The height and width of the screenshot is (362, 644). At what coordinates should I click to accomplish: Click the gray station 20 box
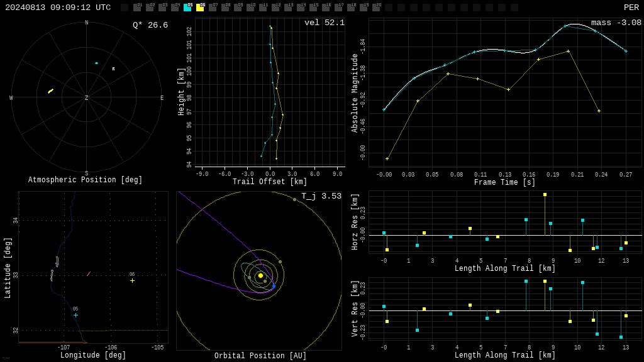pos(376,8)
